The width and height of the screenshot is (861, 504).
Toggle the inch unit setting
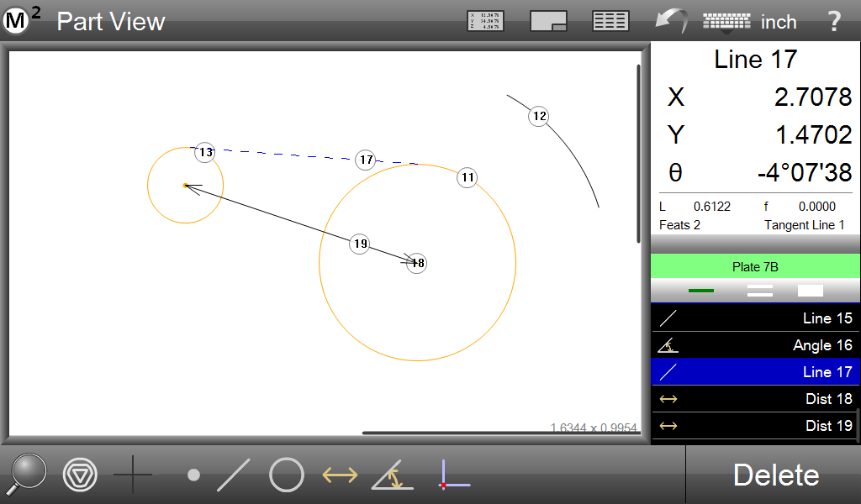click(778, 22)
